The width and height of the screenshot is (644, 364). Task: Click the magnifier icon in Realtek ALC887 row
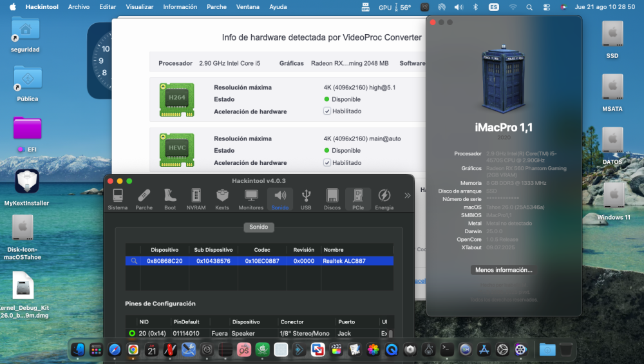coord(134,261)
